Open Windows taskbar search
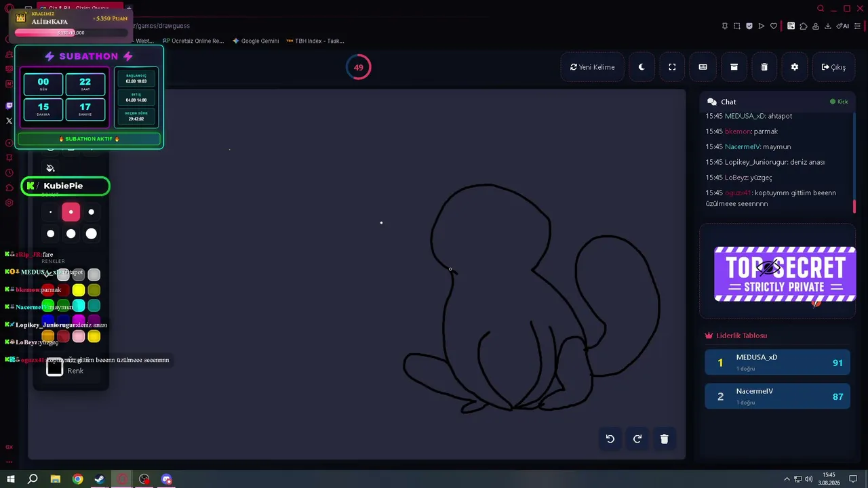This screenshot has width=868, height=488. click(x=33, y=479)
